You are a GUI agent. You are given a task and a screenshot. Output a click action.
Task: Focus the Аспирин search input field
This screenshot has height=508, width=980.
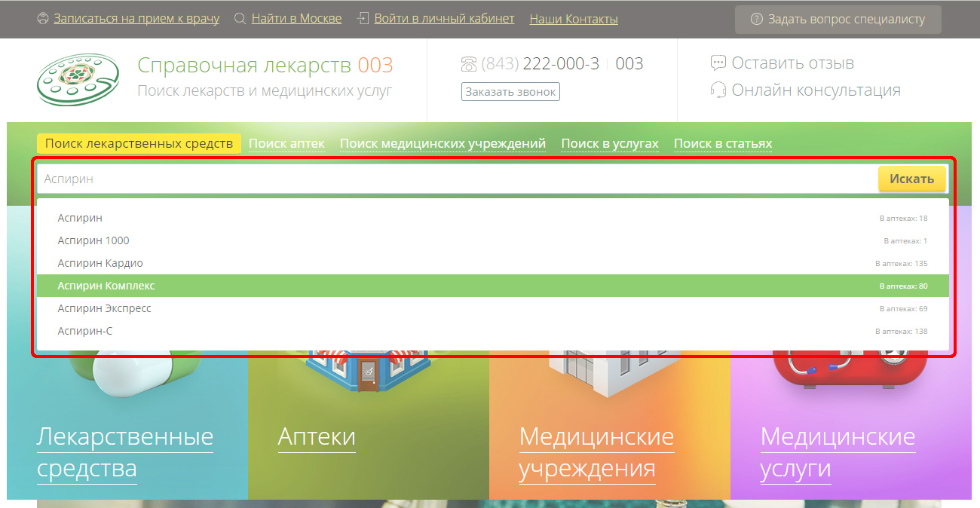click(x=458, y=179)
